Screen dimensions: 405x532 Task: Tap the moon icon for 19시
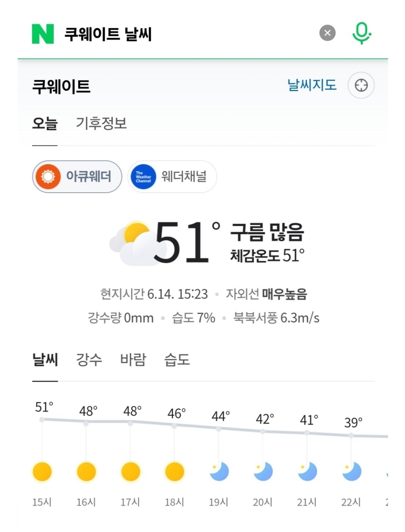219,472
